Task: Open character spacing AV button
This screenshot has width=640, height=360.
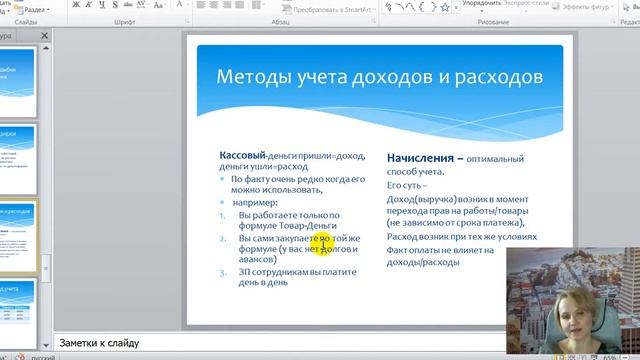Action: point(142,4)
